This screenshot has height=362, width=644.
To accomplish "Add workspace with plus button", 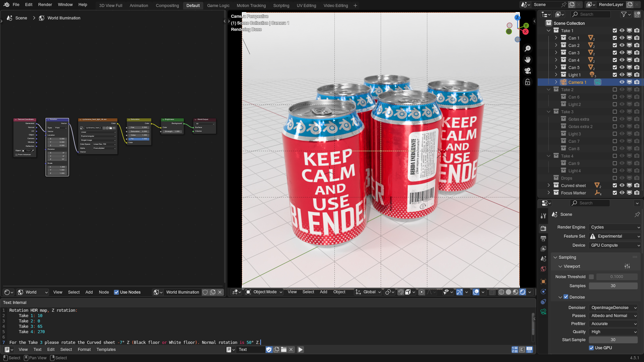I will (x=355, y=5).
